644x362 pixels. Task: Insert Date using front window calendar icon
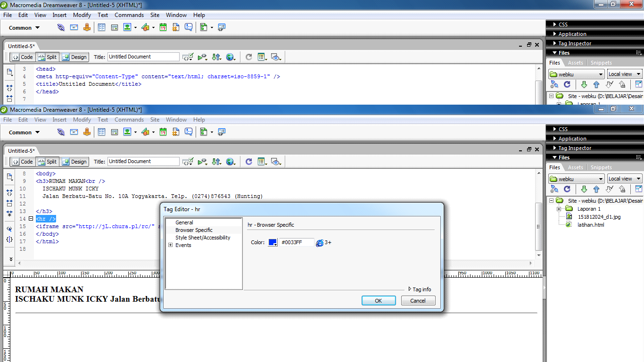point(163,132)
